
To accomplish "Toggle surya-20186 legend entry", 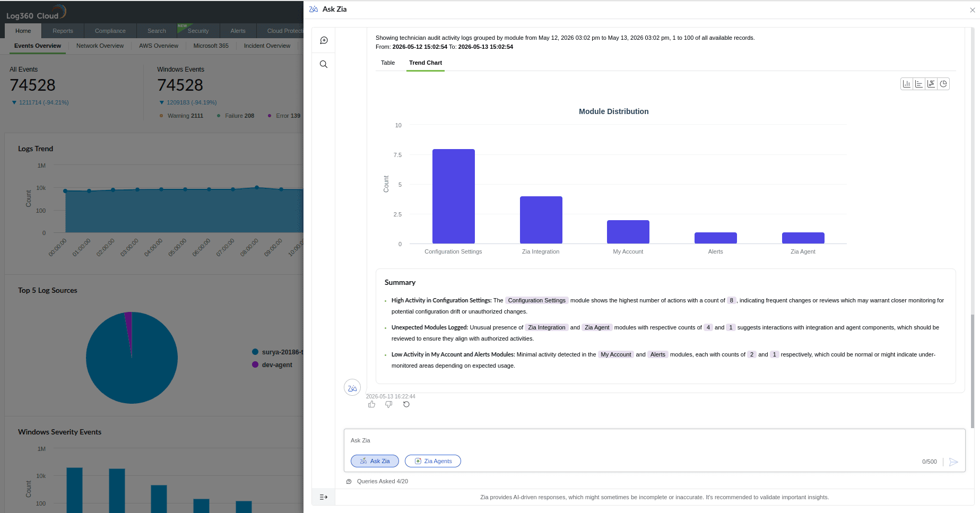I will click(x=277, y=352).
